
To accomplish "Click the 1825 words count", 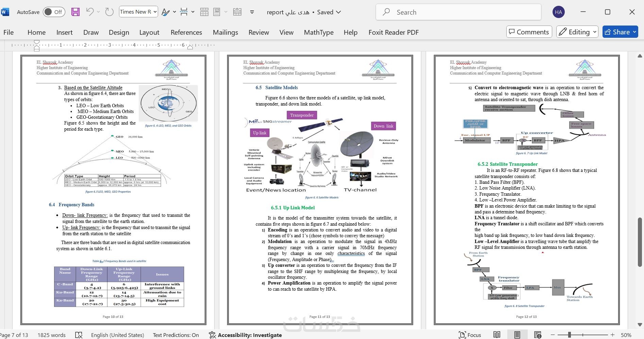I will tap(51, 335).
